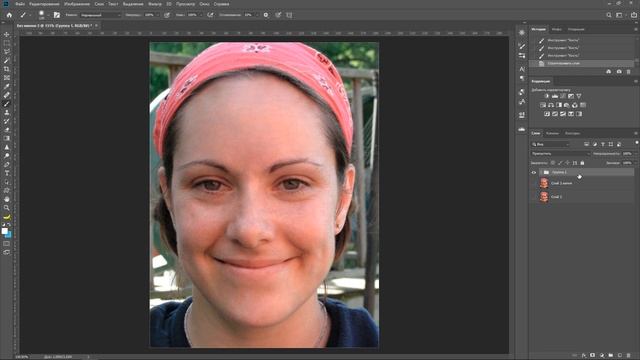Swap foreground and background colors
Image resolution: width=640 pixels, height=360 pixels.
(x=9, y=224)
